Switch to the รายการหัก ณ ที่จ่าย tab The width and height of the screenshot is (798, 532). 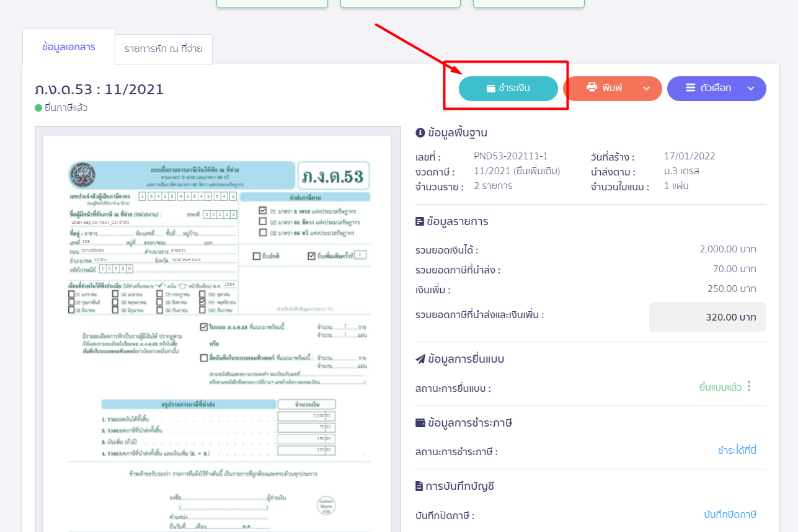[x=164, y=50]
